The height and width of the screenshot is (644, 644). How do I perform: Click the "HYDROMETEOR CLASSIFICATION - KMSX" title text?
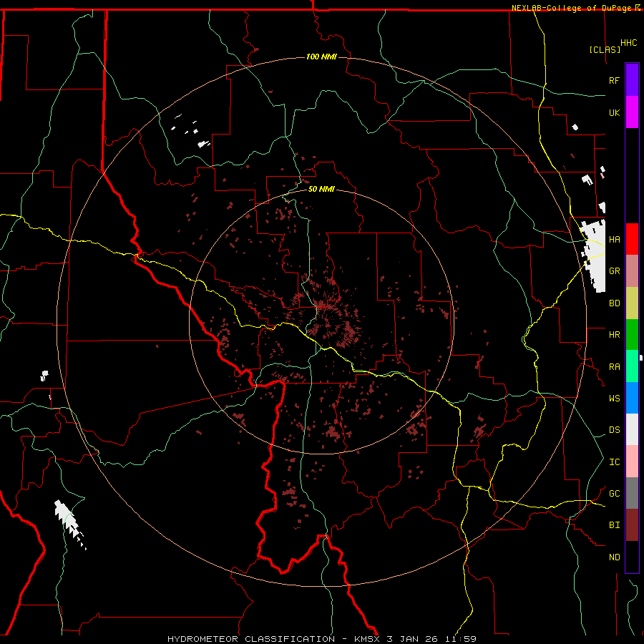point(275,639)
